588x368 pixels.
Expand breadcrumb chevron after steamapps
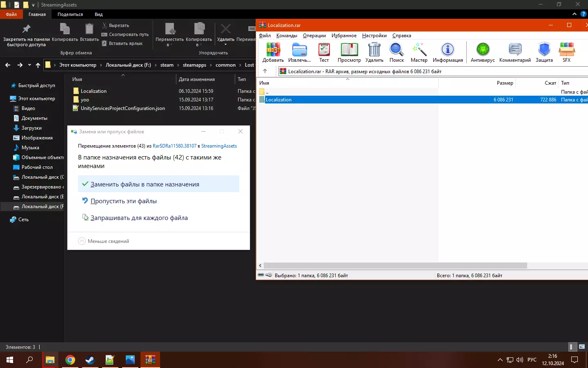[x=211, y=65]
